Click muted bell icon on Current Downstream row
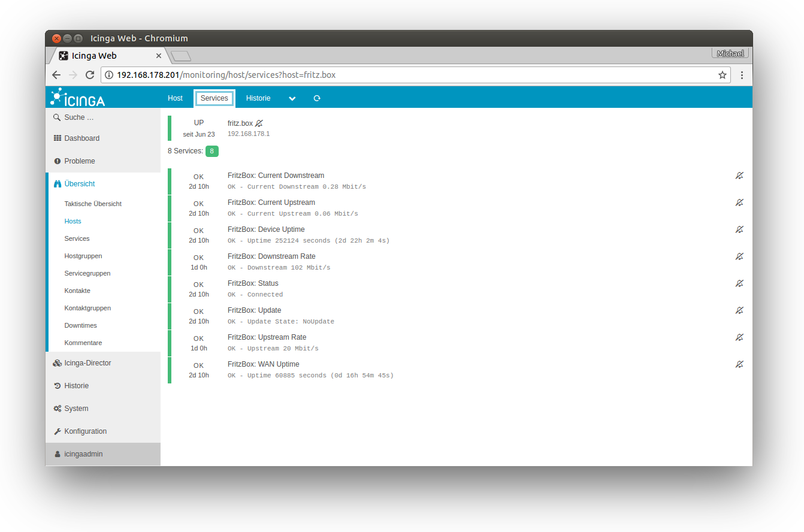This screenshot has height=532, width=804. (739, 176)
